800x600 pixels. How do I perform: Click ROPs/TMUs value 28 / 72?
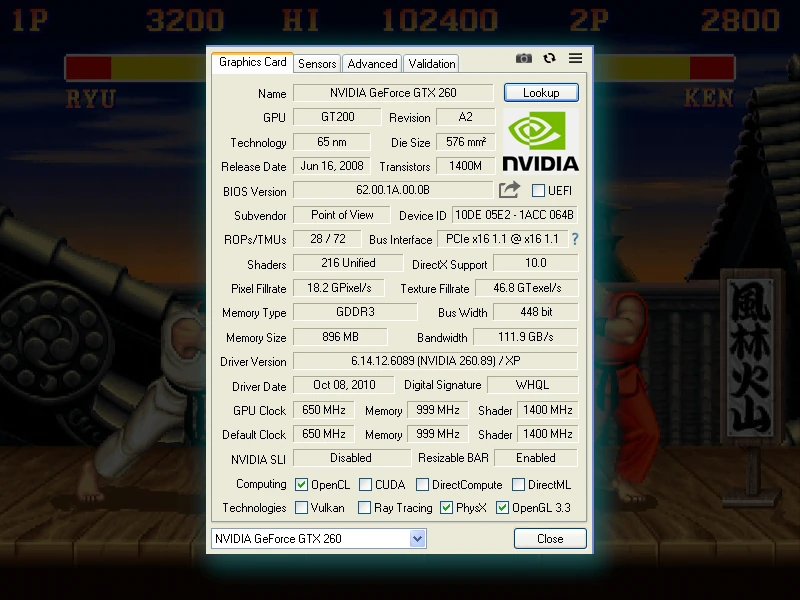[328, 239]
